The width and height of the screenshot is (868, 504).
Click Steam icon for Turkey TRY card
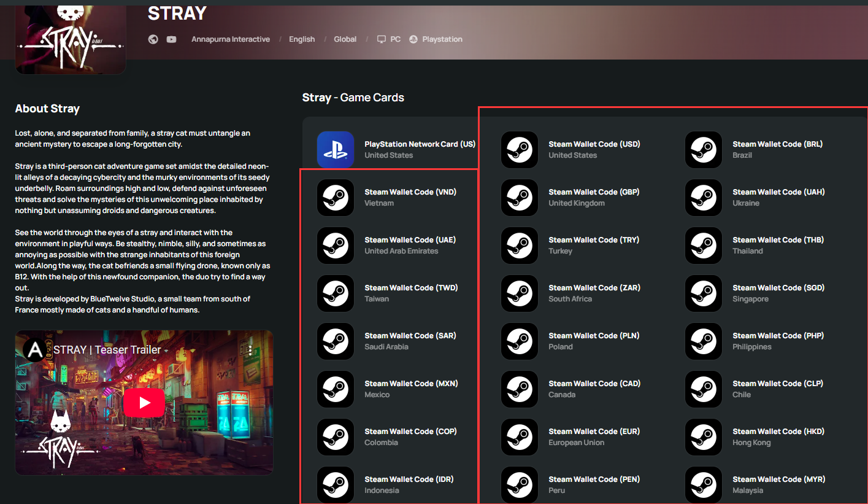point(520,246)
